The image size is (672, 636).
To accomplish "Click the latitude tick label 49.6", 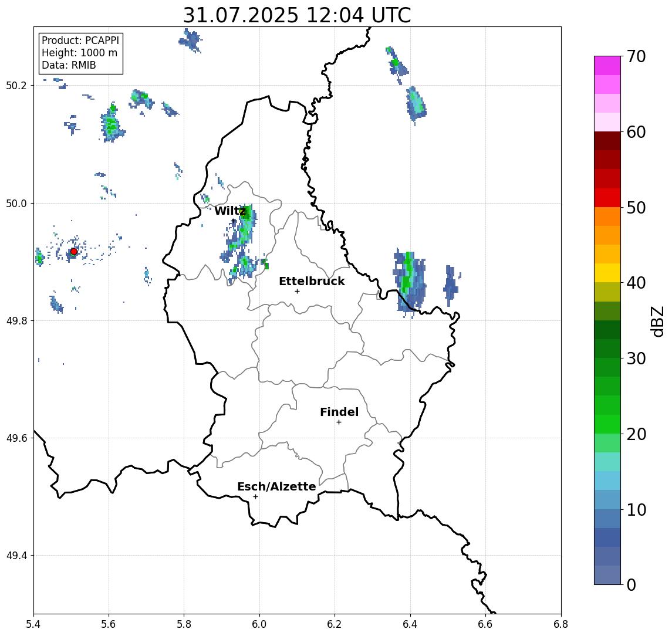I will click(x=16, y=438).
